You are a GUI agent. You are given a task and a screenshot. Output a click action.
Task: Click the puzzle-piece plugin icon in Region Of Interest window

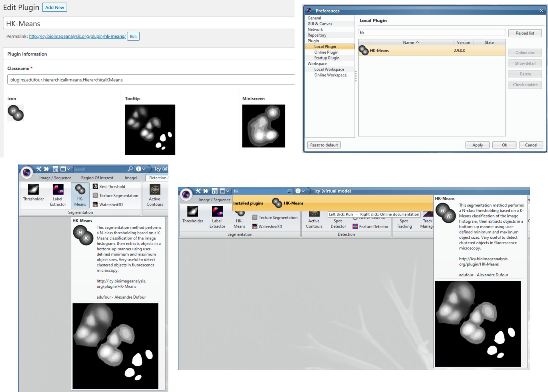coord(46,169)
